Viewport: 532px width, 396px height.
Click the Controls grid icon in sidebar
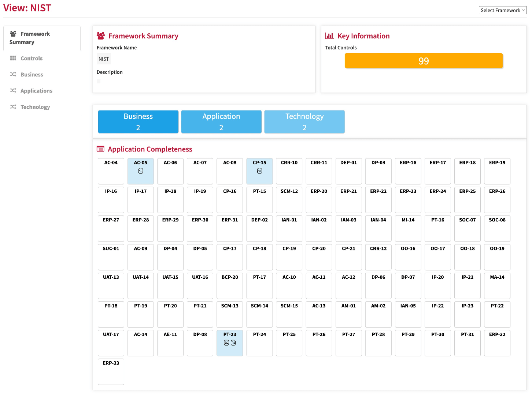[x=13, y=58]
